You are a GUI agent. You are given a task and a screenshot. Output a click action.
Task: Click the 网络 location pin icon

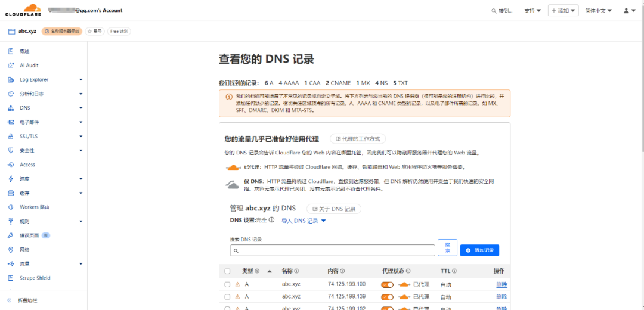click(11, 250)
